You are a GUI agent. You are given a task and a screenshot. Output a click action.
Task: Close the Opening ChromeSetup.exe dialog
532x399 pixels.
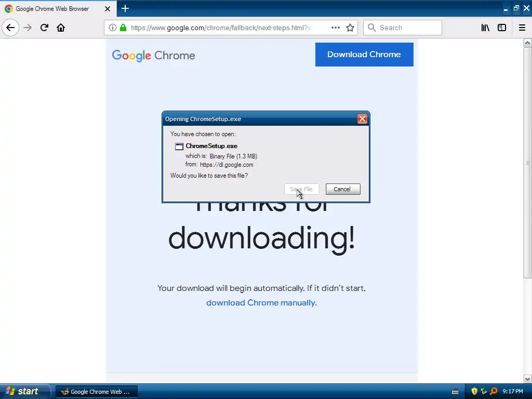tap(362, 119)
